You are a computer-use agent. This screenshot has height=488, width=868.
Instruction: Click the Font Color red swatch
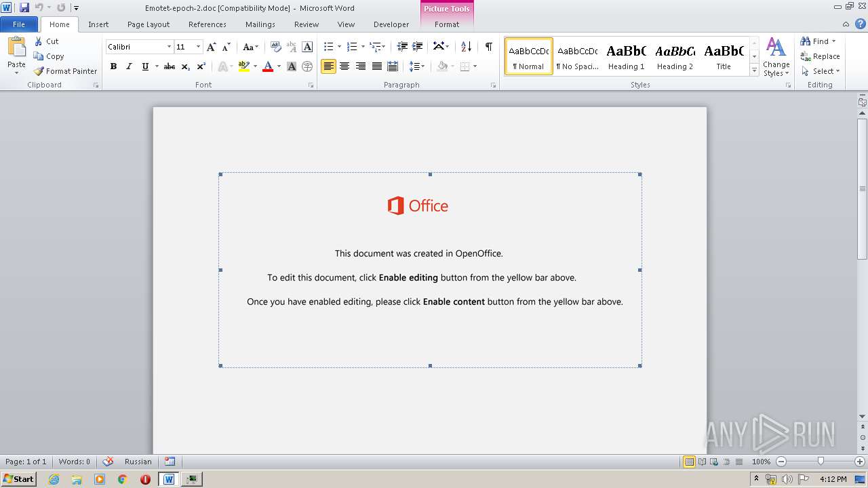coord(268,66)
